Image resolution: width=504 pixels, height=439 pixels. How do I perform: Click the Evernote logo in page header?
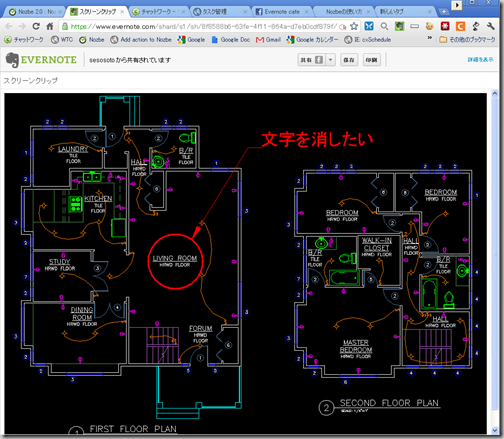pos(41,60)
